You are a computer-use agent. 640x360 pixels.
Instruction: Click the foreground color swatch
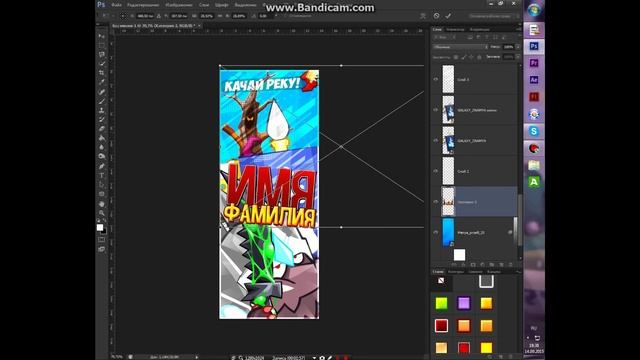100,227
